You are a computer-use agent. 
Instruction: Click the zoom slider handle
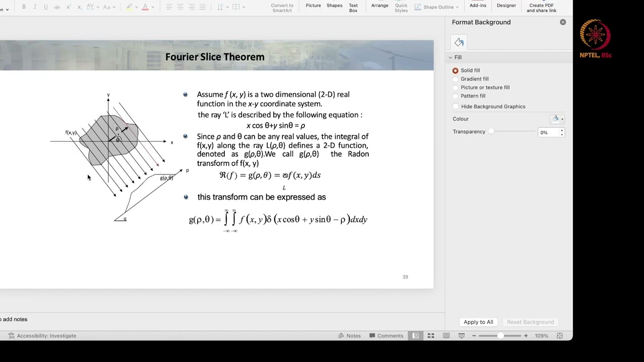[500, 335]
